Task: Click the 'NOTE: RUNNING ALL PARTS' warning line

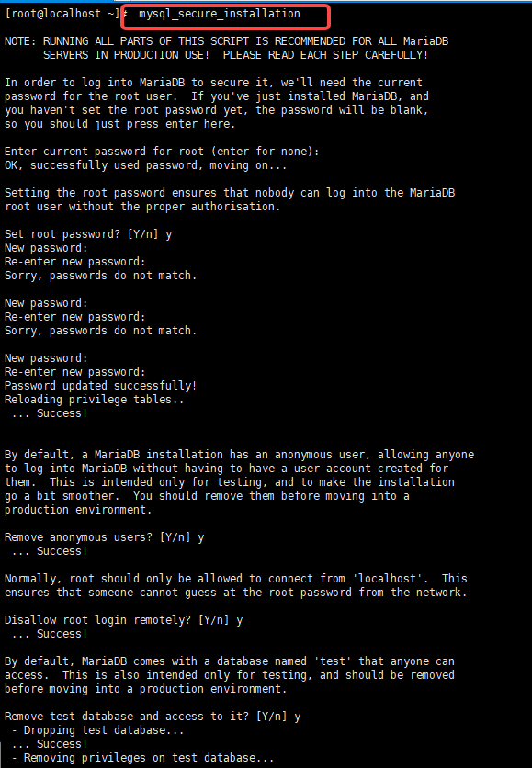Action: point(226,41)
